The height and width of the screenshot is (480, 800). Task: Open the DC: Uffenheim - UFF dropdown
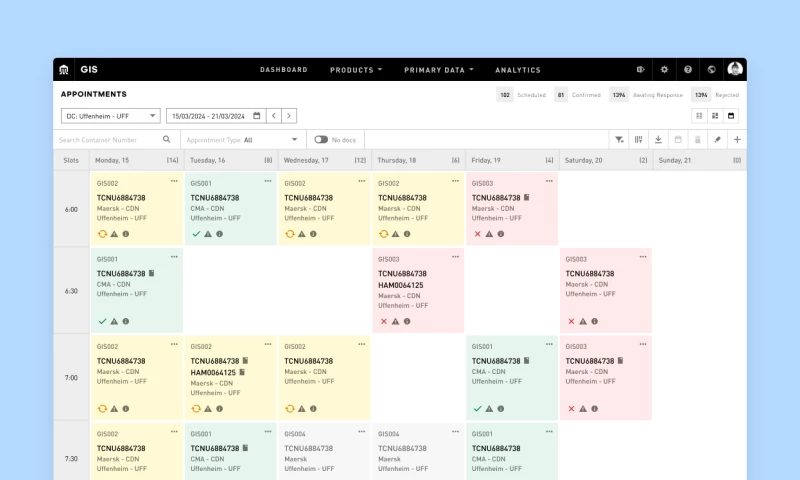[111, 116]
